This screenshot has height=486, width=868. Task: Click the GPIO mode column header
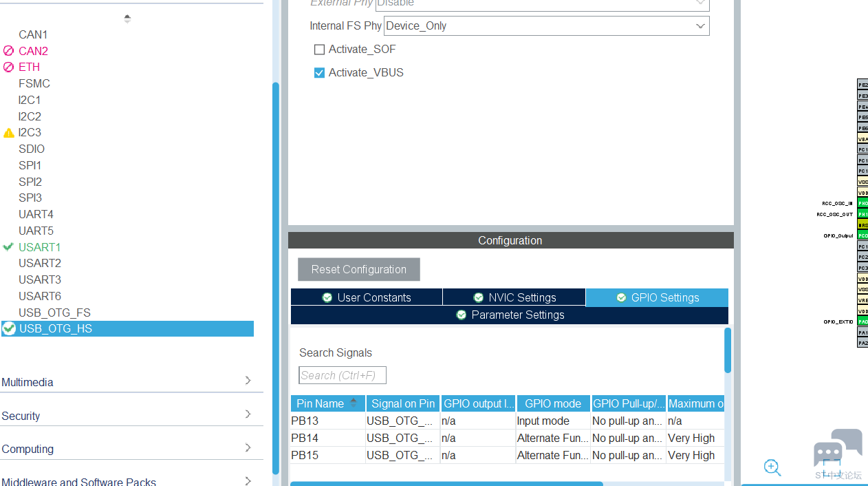point(553,403)
